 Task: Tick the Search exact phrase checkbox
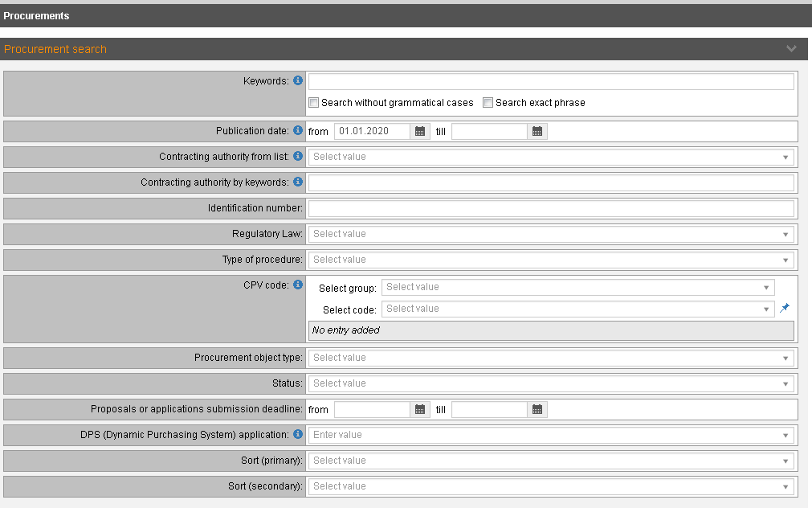click(x=488, y=103)
